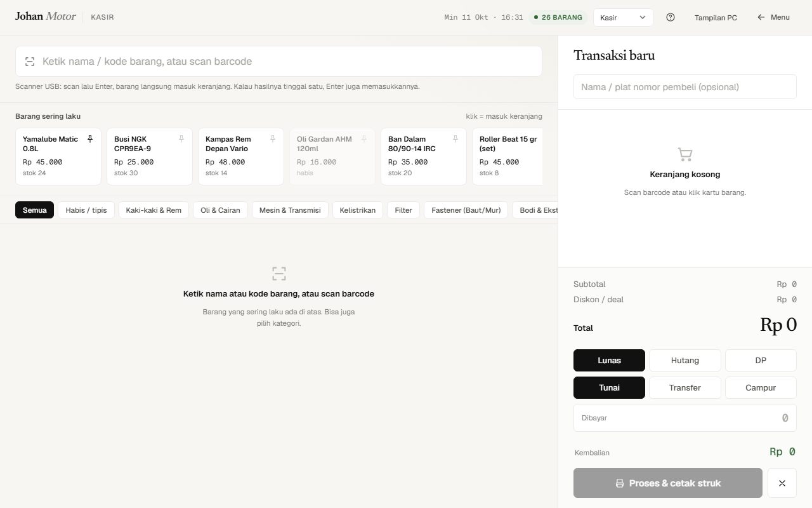Show the Semua category

34,210
